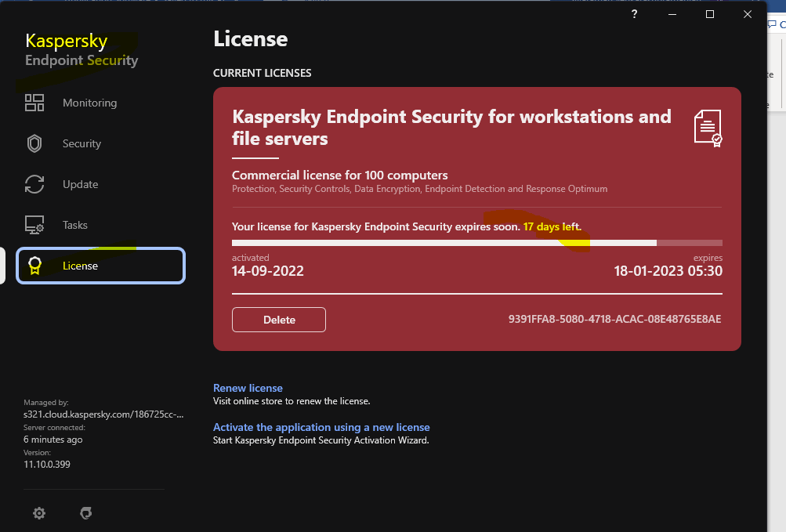Click the license expiry progress bar
This screenshot has height=532, width=786.
pyautogui.click(x=476, y=243)
